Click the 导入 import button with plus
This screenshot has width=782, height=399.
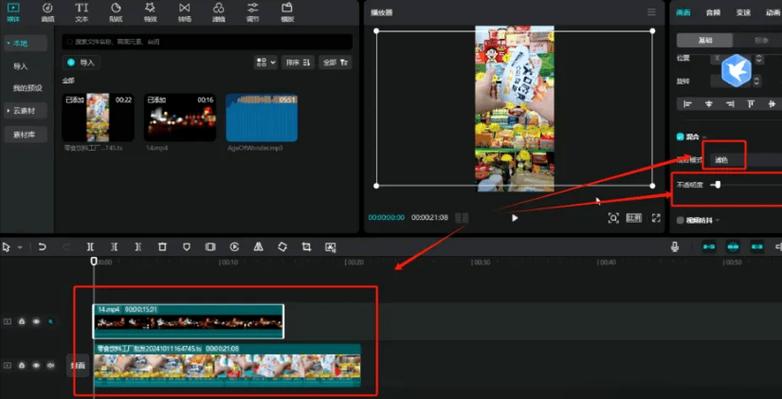click(x=82, y=62)
